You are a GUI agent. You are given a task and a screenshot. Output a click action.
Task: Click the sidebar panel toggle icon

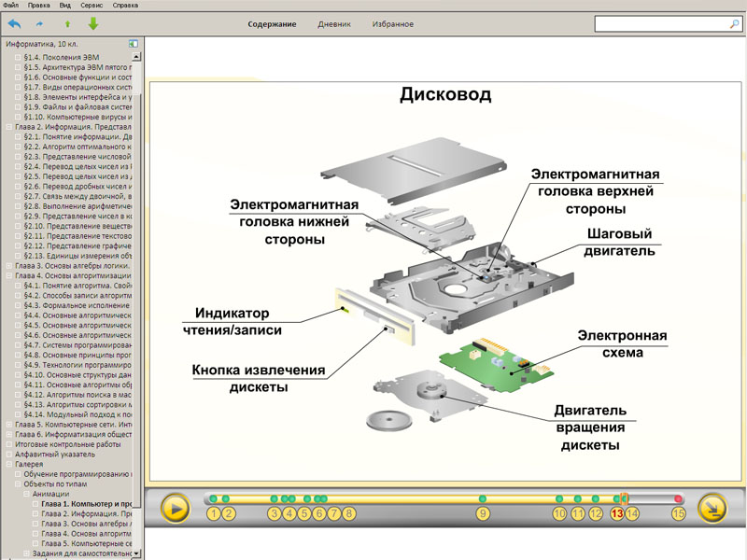pyautogui.click(x=134, y=44)
